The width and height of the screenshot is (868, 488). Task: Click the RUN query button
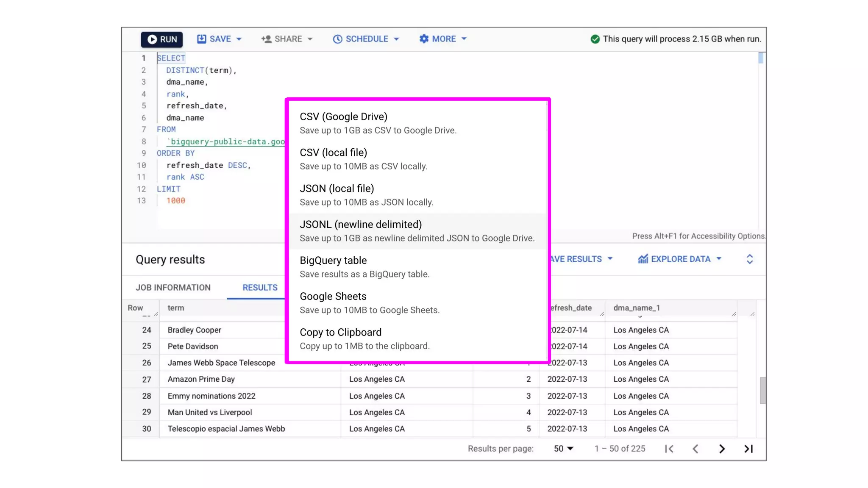pos(162,39)
